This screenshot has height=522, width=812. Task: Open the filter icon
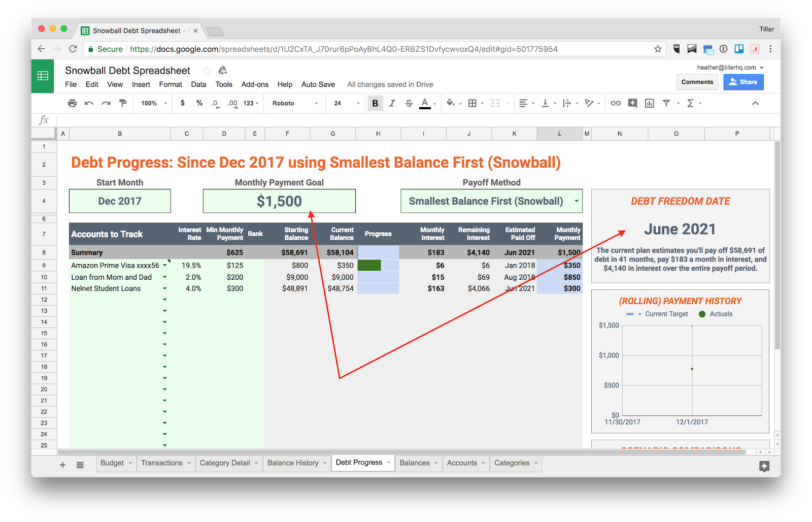pyautogui.click(x=666, y=103)
